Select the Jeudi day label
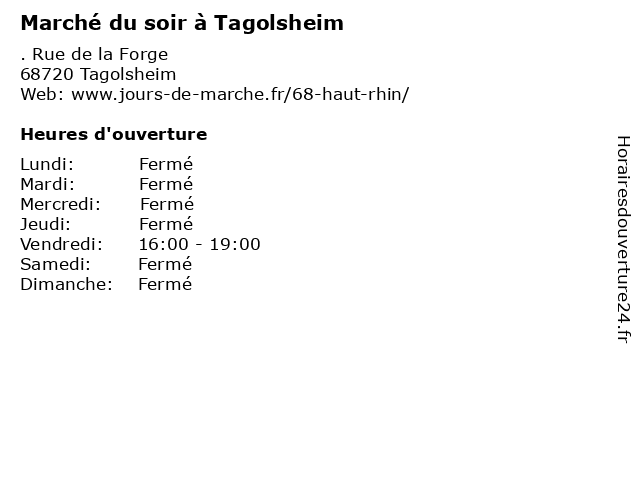The width and height of the screenshot is (640, 480). coord(46,224)
